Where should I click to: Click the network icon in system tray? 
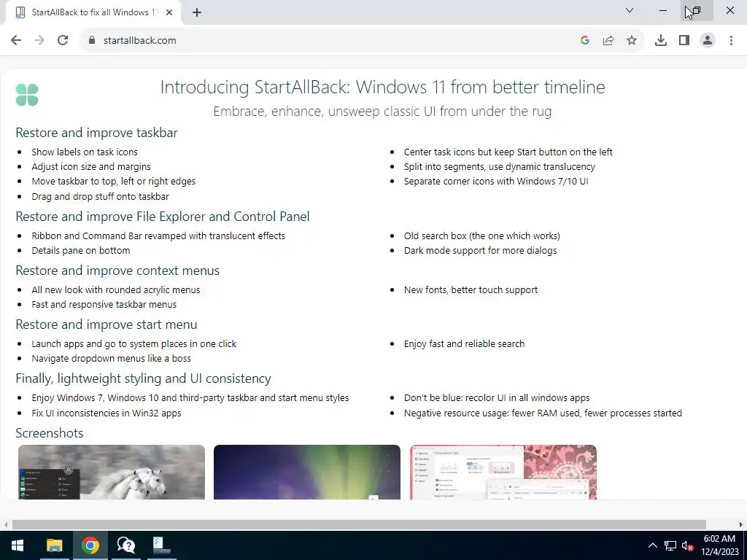point(670,545)
